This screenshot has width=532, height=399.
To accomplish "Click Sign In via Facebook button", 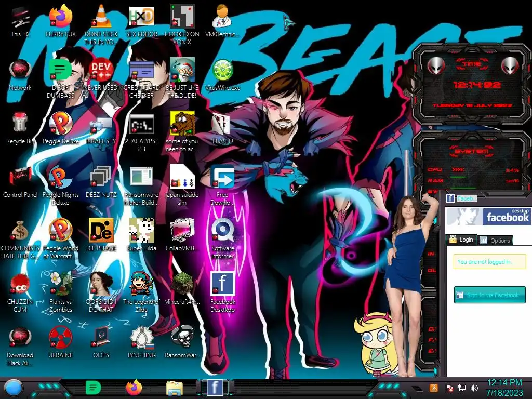I will [489, 295].
